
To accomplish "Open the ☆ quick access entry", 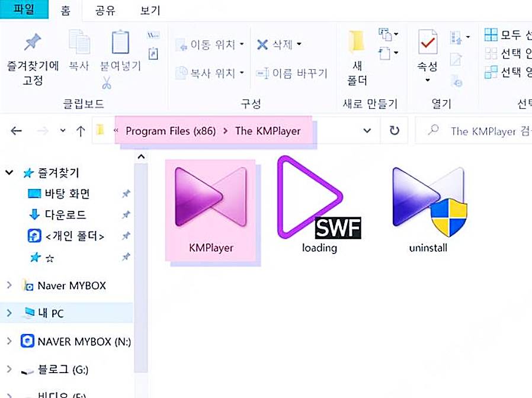I will click(42, 258).
